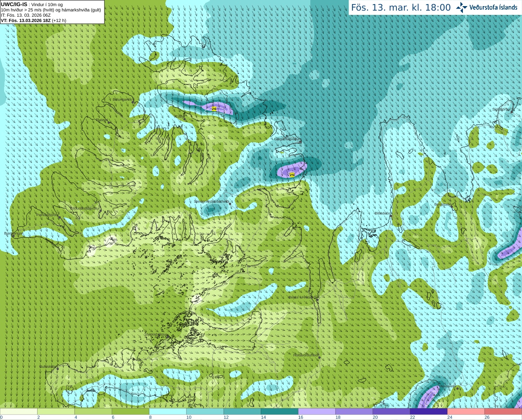Click the legend value 2
Screen dimensions: 522x420
tap(38, 417)
